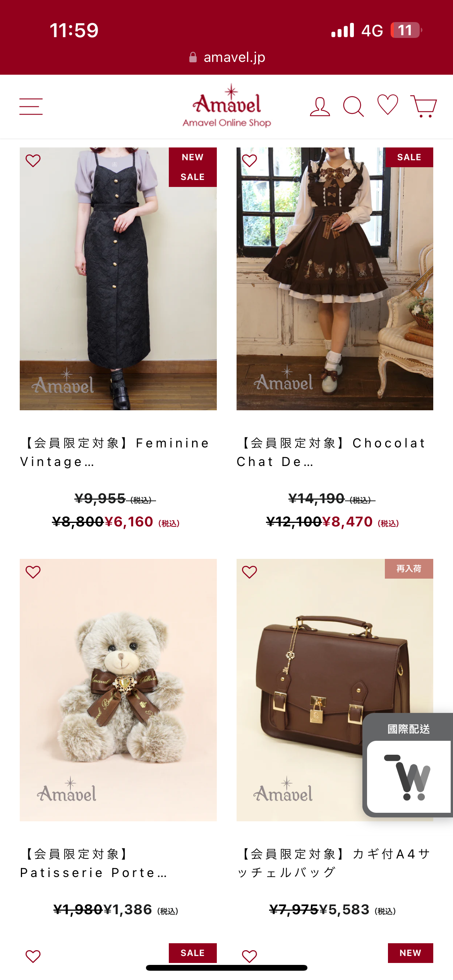Toggle favorite heart on bottom-left SALE item
The image size is (453, 980).
click(x=33, y=956)
